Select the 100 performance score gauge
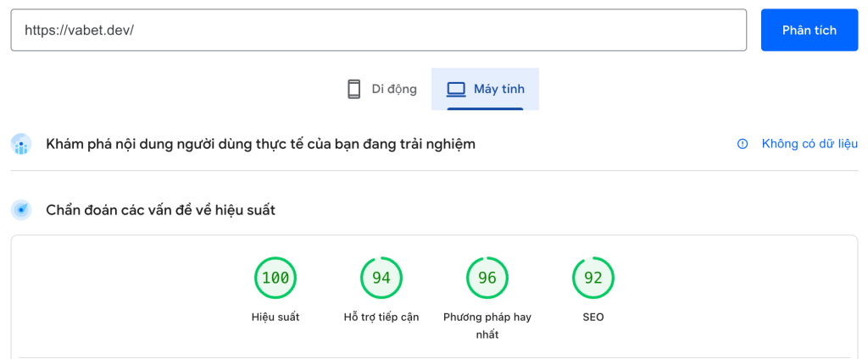Image resolution: width=868 pixels, height=359 pixels. coord(275,278)
